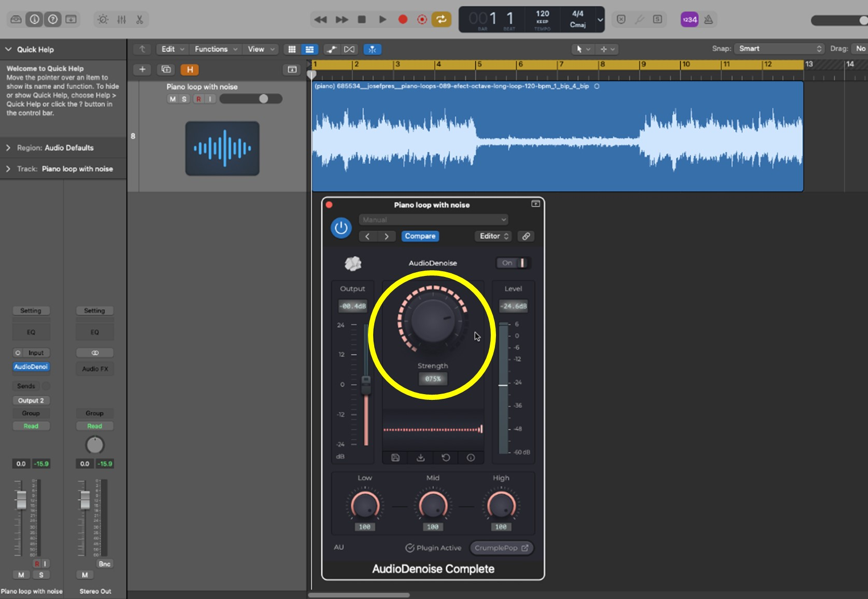Toggle the yellow Cycle button
868x599 pixels.
[442, 20]
